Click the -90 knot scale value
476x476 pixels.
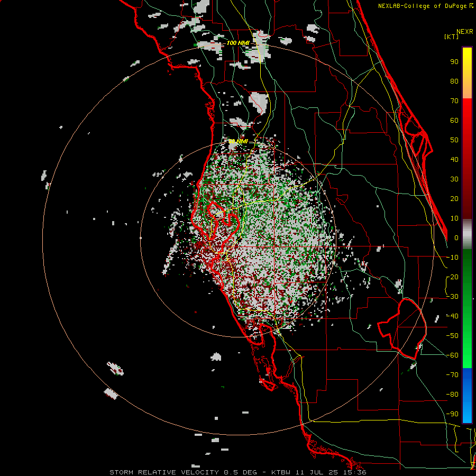[x=452, y=414]
